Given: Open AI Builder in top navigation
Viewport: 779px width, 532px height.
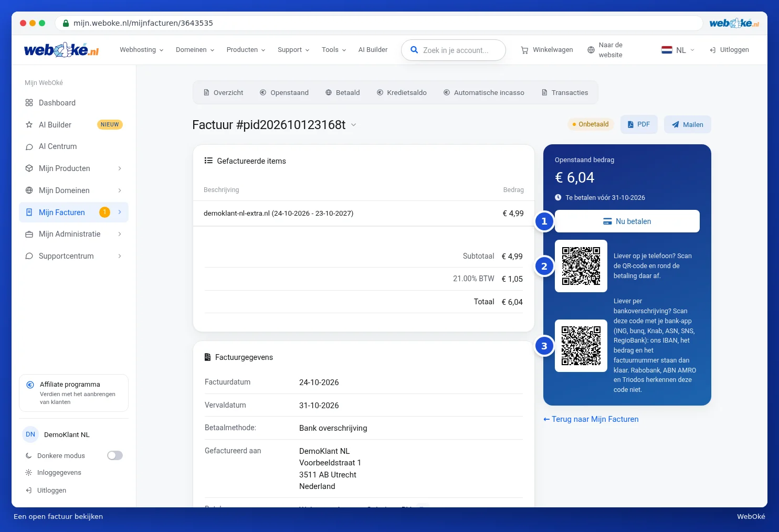Looking at the screenshot, I should pyautogui.click(x=373, y=50).
